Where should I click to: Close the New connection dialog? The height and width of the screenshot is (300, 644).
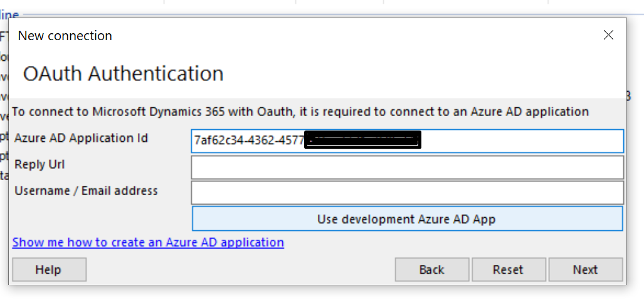point(608,35)
